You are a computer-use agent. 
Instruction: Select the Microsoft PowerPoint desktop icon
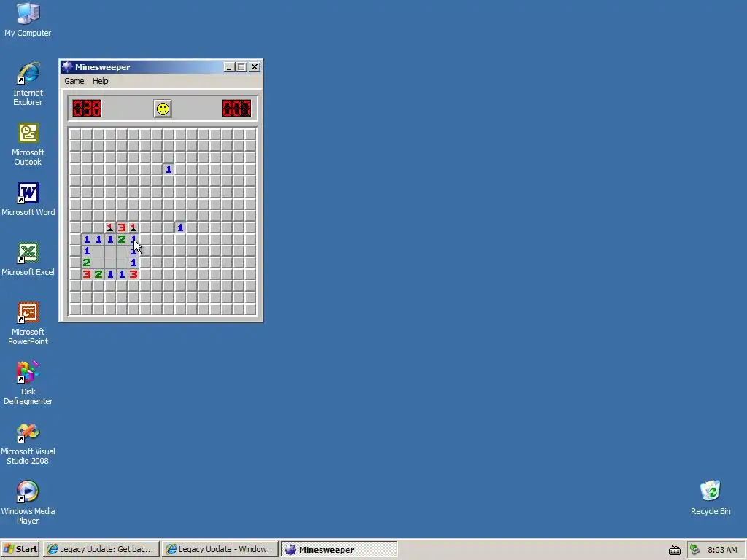click(x=28, y=324)
